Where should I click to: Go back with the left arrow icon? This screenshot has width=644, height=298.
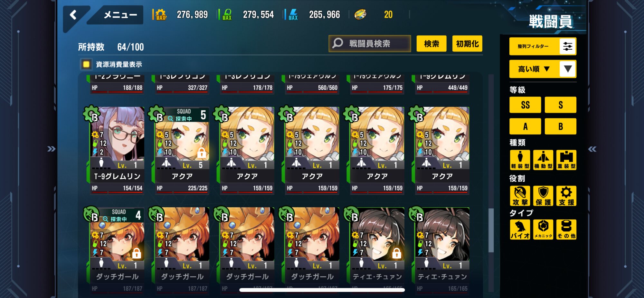coord(73,15)
